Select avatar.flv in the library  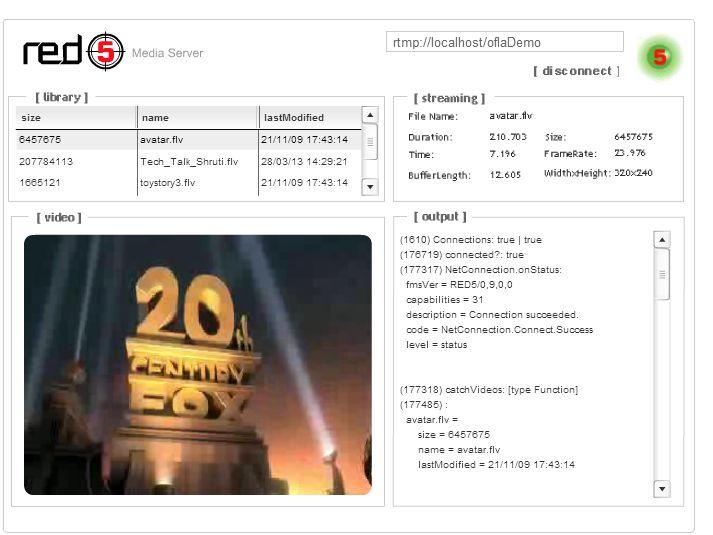[x=189, y=140]
